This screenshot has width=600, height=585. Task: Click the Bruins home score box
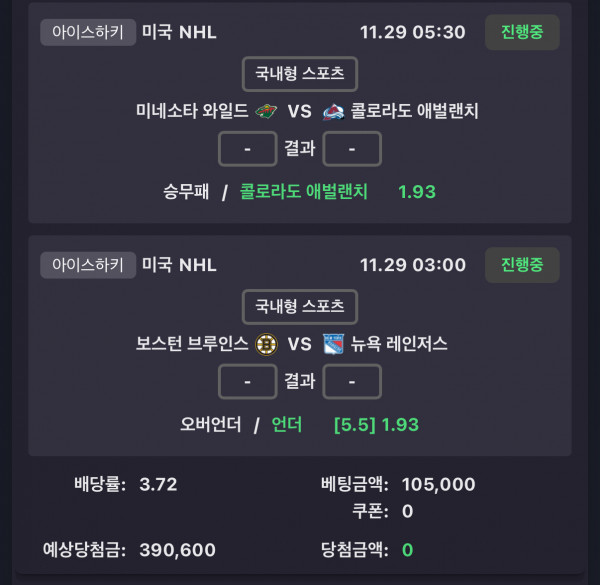(x=247, y=382)
